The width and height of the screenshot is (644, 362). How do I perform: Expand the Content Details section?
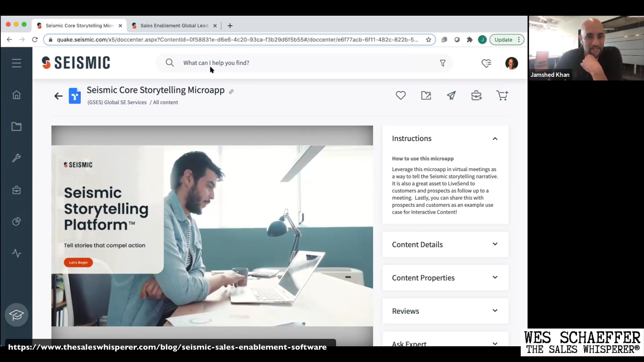coord(495,244)
